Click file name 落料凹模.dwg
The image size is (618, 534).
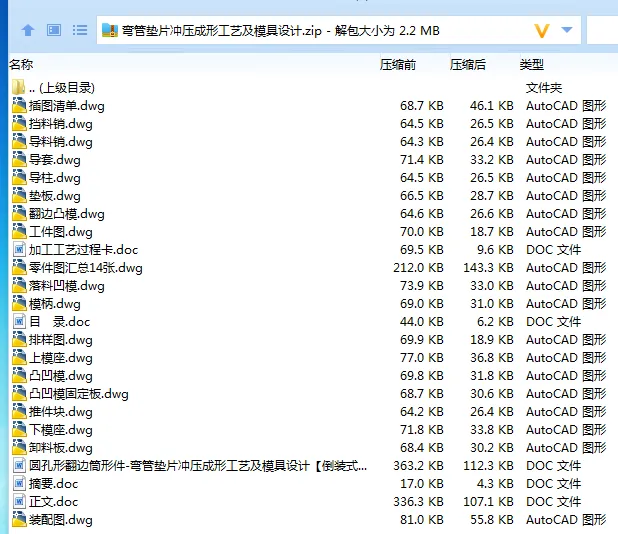click(x=67, y=286)
